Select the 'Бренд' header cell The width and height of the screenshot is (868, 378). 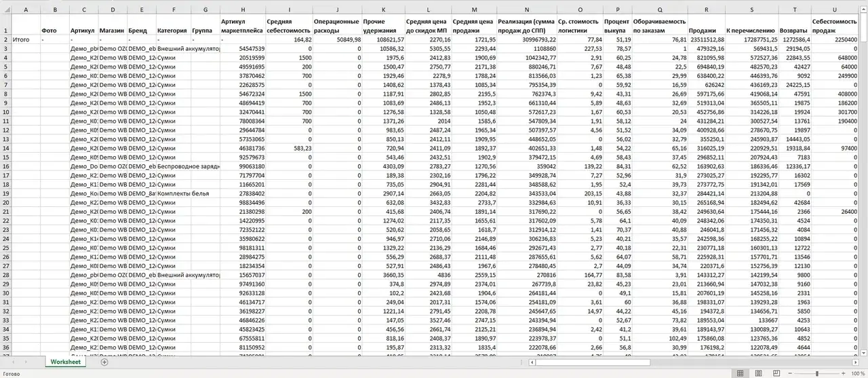click(x=141, y=24)
